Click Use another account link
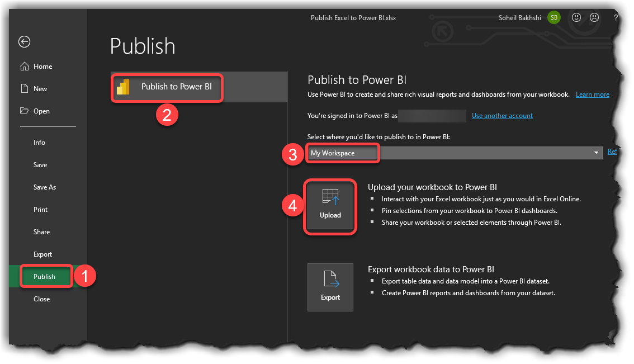This screenshot has height=364, width=634. pyautogui.click(x=501, y=115)
